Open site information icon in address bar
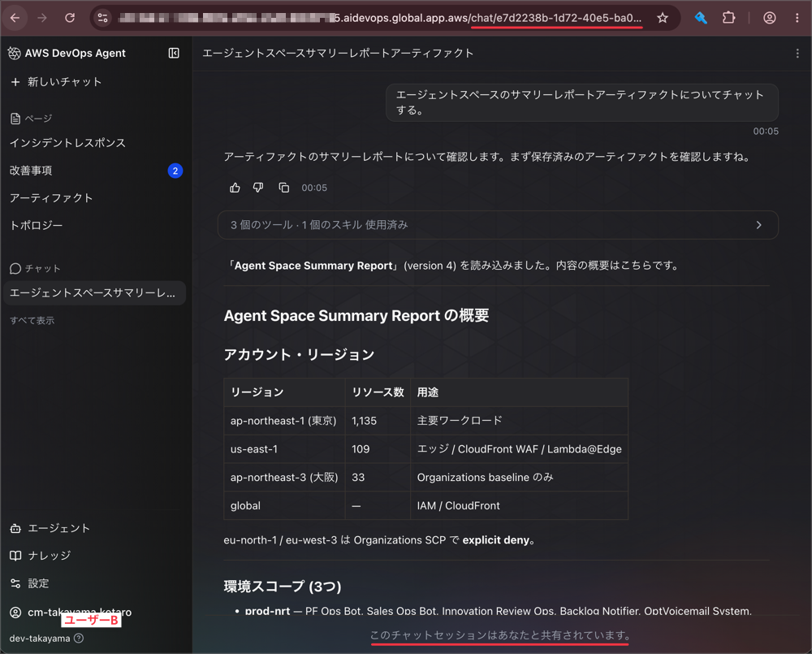812x654 pixels. pos(102,18)
